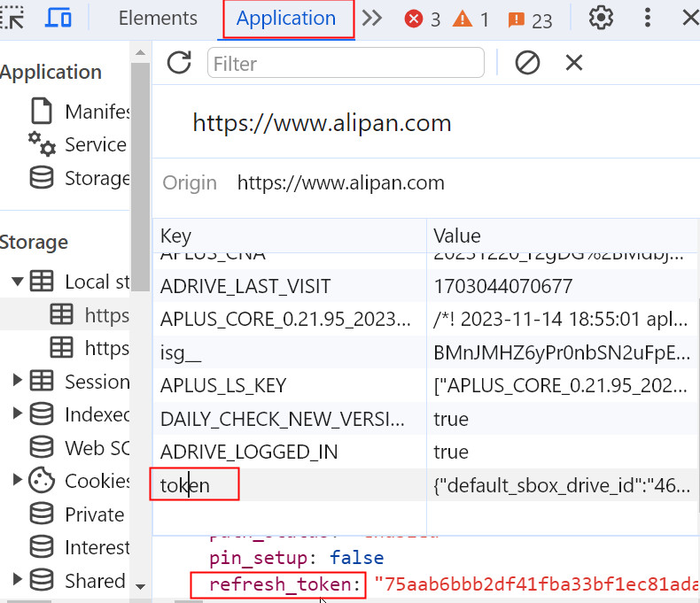700x603 pixels.
Task: Expand the Cookies tree node
Action: tap(17, 481)
